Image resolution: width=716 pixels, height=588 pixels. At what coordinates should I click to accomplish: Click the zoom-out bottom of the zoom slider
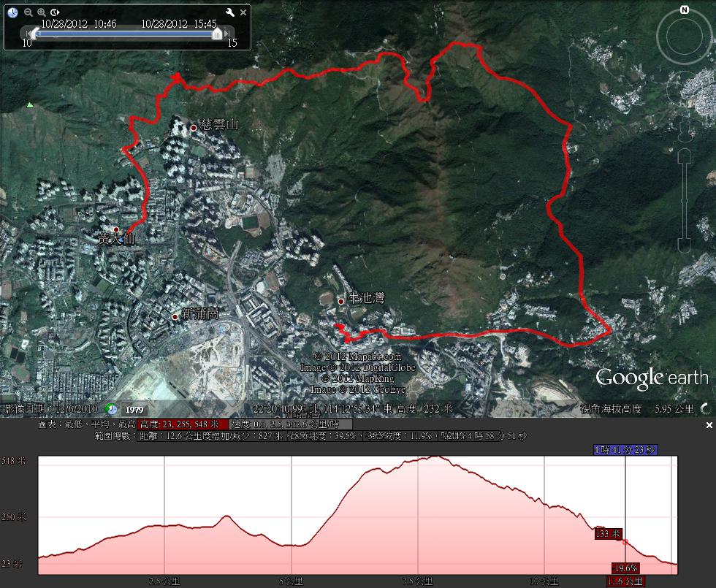click(684, 244)
